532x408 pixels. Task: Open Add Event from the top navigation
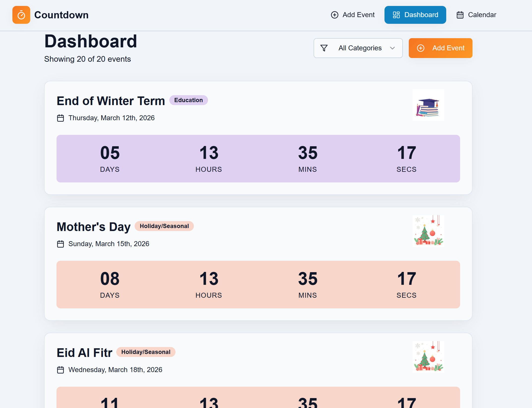(353, 15)
